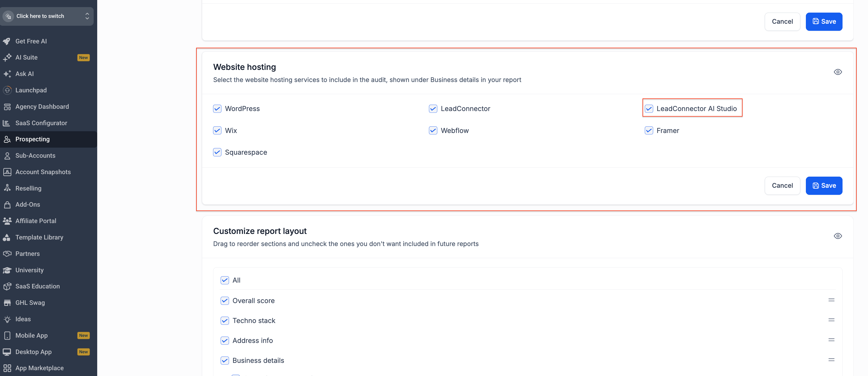Viewport: 868px width, 376px height.
Task: Click the Overall score drag handle
Action: pyautogui.click(x=831, y=300)
